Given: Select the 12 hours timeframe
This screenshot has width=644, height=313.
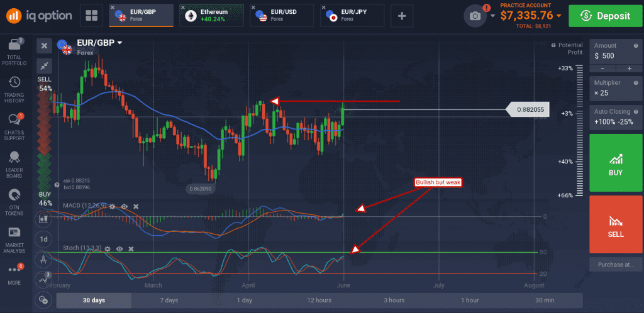Looking at the screenshot, I should 319,300.
